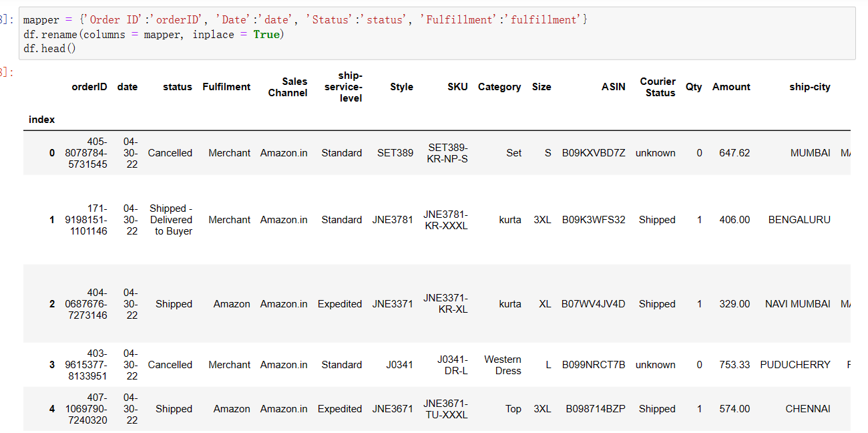Click the orderID column header
The width and height of the screenshot is (868, 433).
point(89,87)
